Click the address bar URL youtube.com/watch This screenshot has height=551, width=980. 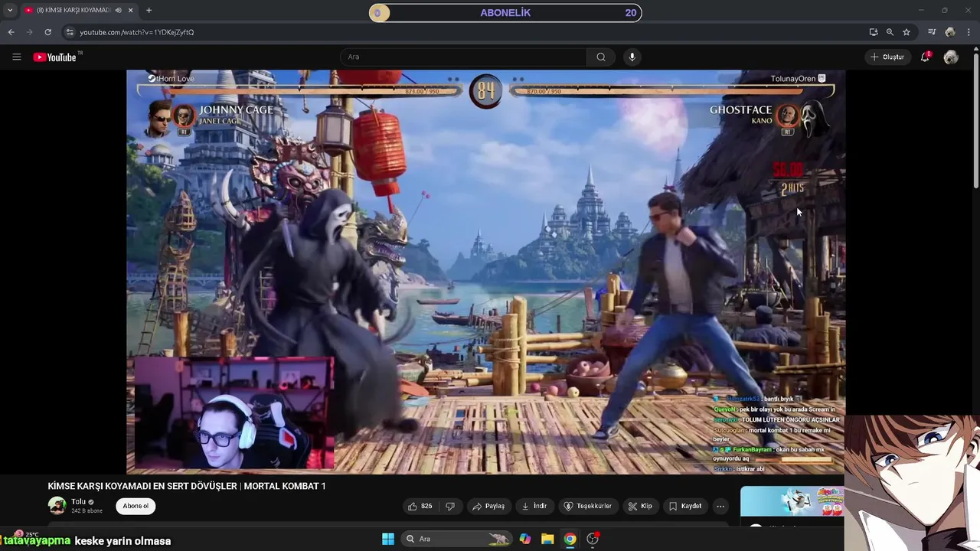click(x=137, y=32)
